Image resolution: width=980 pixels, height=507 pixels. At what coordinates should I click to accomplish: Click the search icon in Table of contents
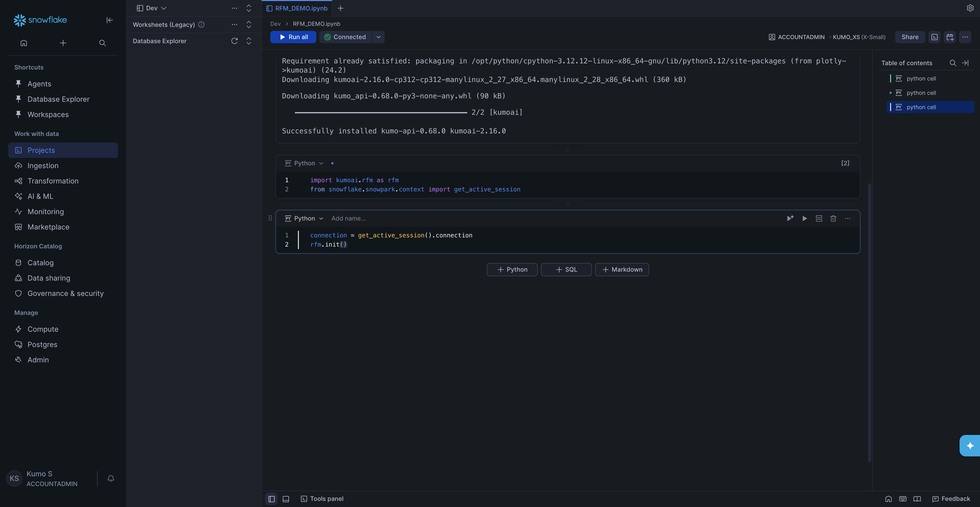[953, 63]
